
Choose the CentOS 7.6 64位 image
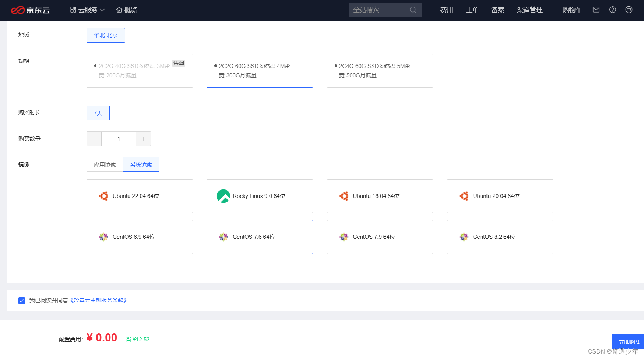click(260, 237)
